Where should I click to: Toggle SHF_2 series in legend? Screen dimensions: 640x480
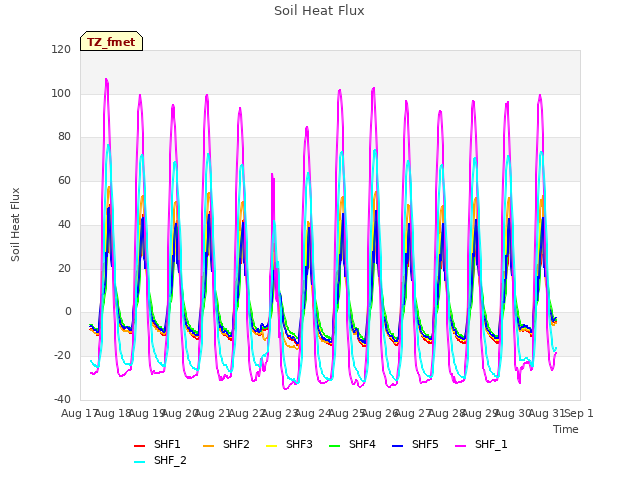click(x=160, y=460)
